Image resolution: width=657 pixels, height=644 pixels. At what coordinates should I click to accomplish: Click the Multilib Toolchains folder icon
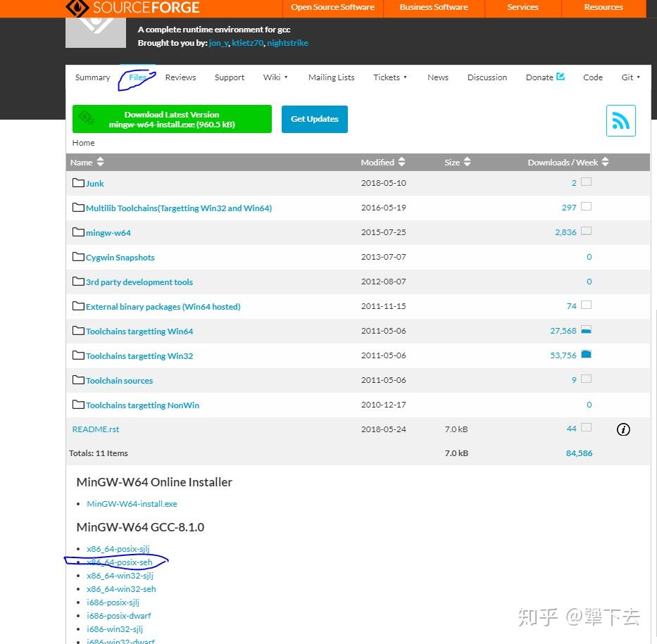coord(78,207)
